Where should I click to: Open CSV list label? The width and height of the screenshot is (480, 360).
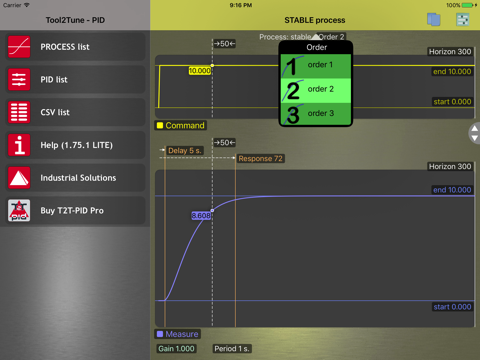(x=55, y=112)
